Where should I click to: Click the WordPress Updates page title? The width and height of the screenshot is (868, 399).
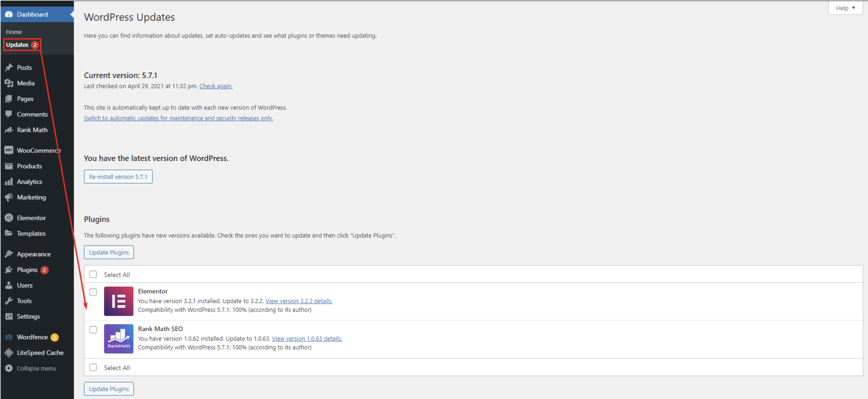(129, 17)
